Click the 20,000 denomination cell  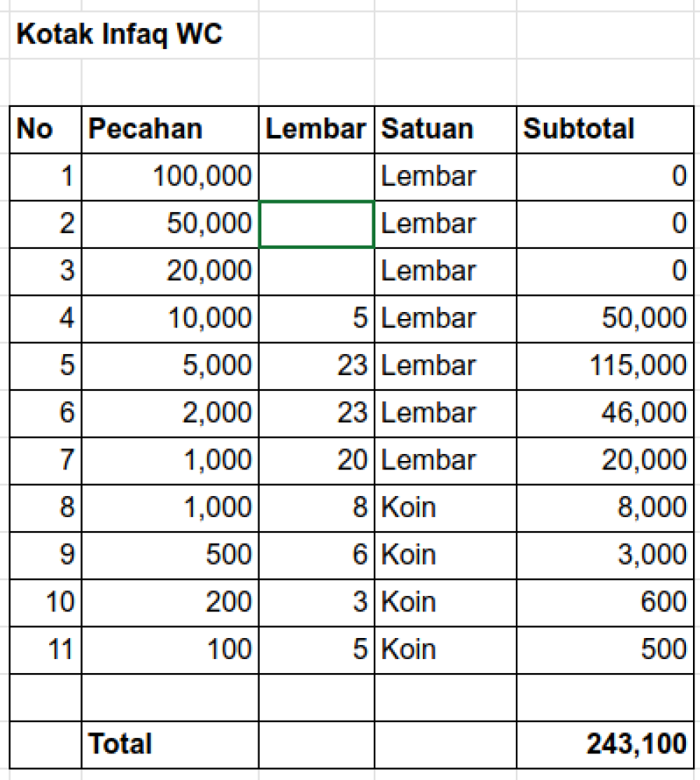coord(170,271)
